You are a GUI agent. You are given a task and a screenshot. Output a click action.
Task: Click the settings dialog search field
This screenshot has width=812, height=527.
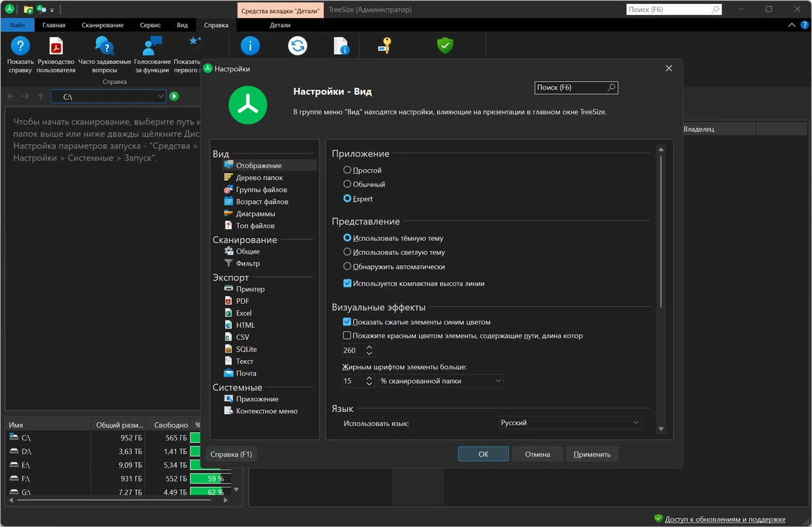576,87
